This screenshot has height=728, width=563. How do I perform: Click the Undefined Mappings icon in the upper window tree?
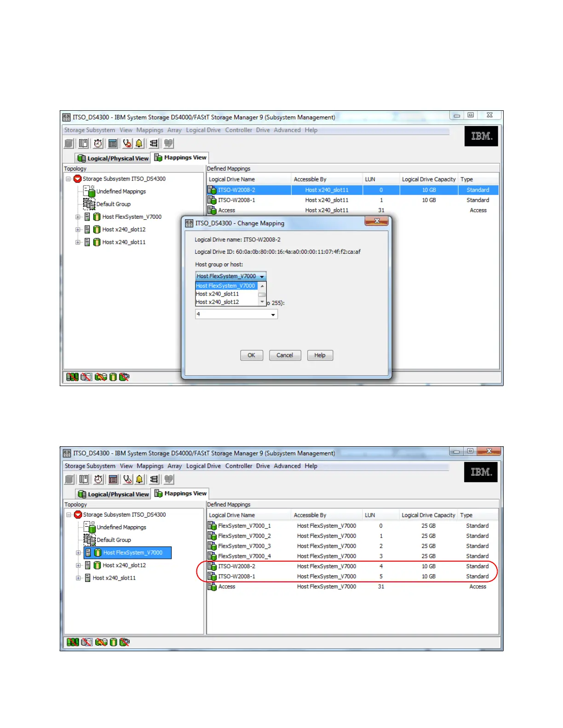point(89,191)
